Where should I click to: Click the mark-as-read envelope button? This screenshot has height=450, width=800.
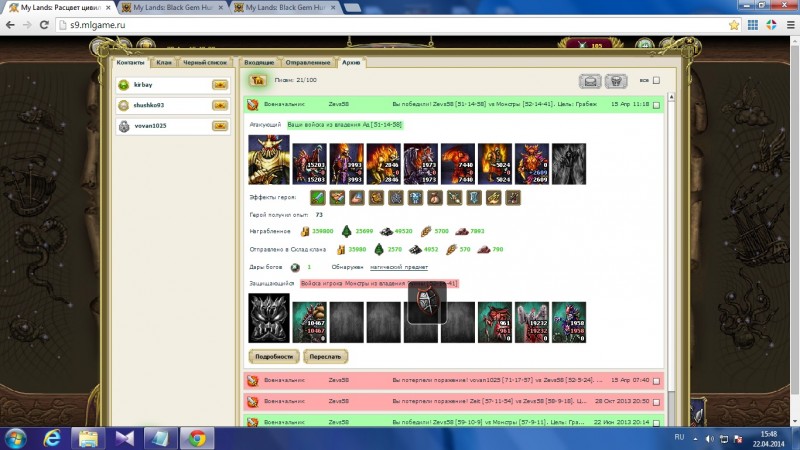click(x=590, y=81)
